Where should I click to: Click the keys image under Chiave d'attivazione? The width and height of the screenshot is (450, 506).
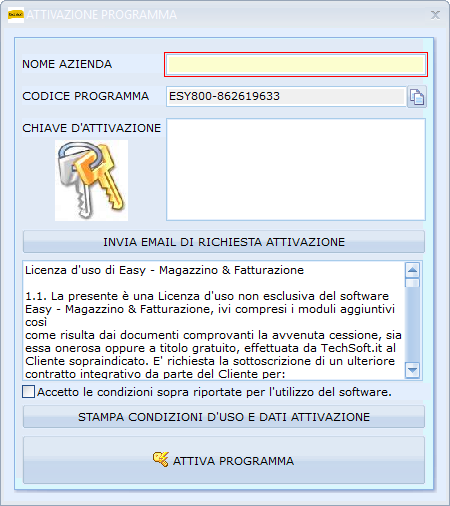click(91, 180)
